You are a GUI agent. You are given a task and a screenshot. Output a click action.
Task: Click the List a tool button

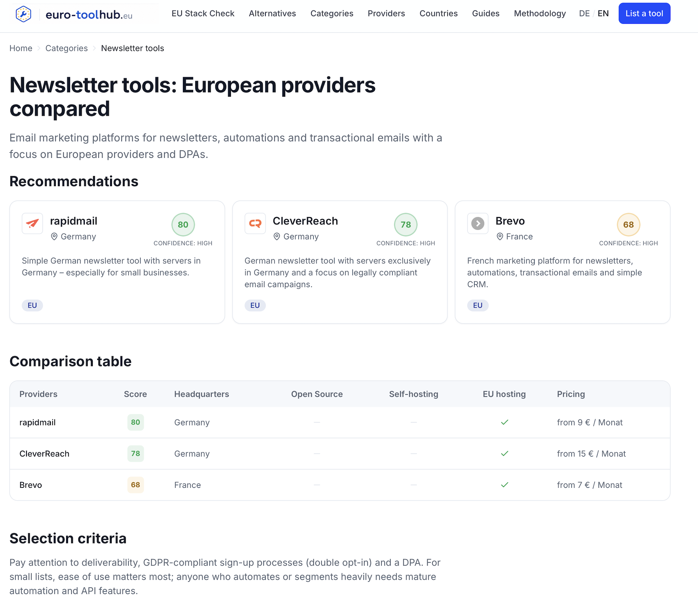[x=644, y=13]
